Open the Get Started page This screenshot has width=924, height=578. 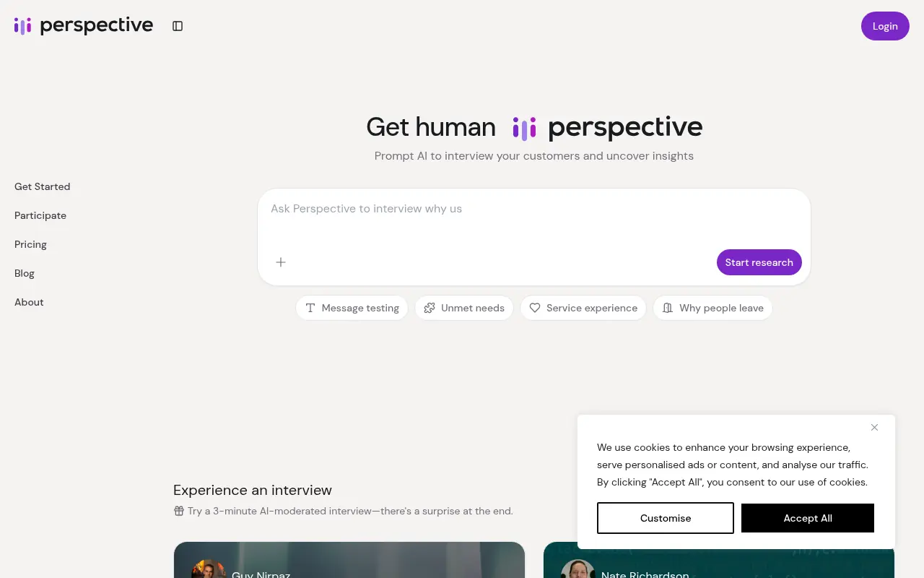[42, 186]
